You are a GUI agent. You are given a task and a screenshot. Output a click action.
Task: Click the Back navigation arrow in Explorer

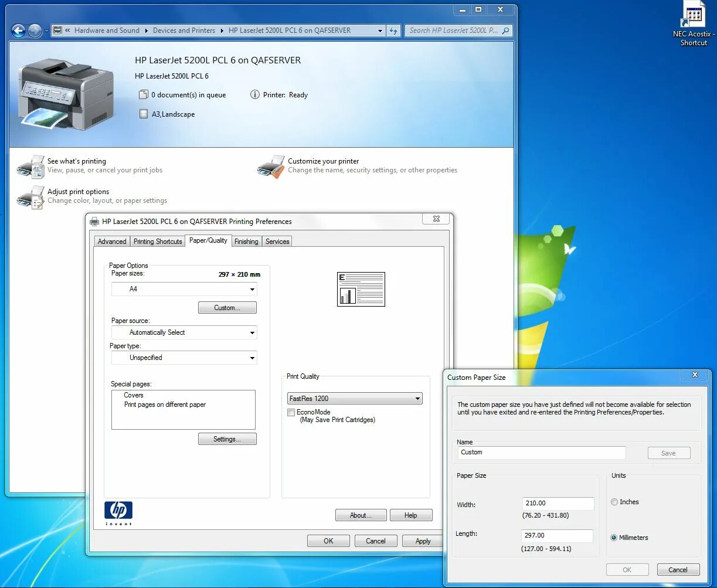(x=18, y=30)
